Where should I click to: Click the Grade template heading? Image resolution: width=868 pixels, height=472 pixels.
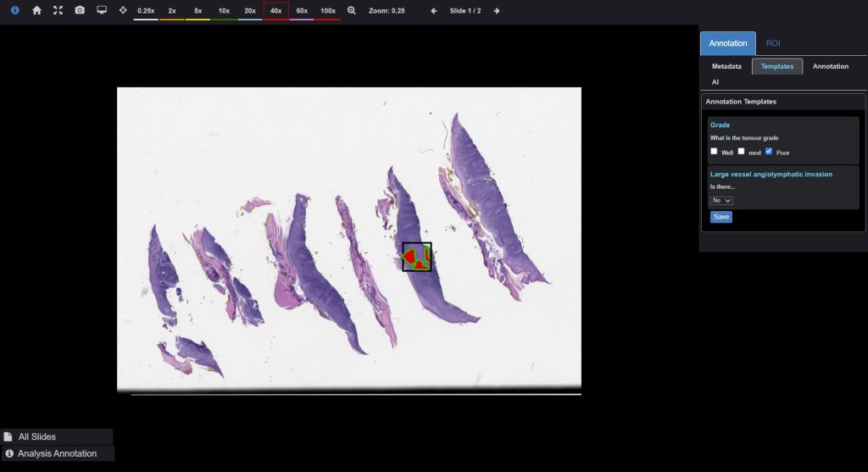[x=720, y=125]
